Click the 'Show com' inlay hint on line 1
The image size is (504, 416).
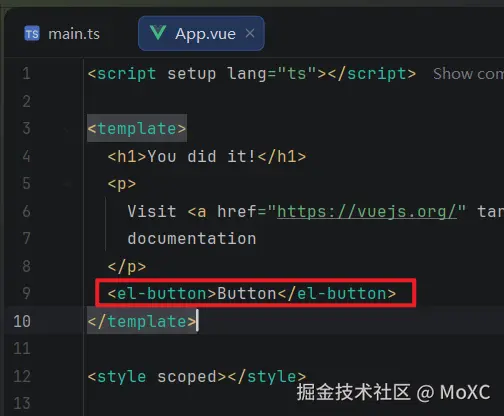point(468,74)
